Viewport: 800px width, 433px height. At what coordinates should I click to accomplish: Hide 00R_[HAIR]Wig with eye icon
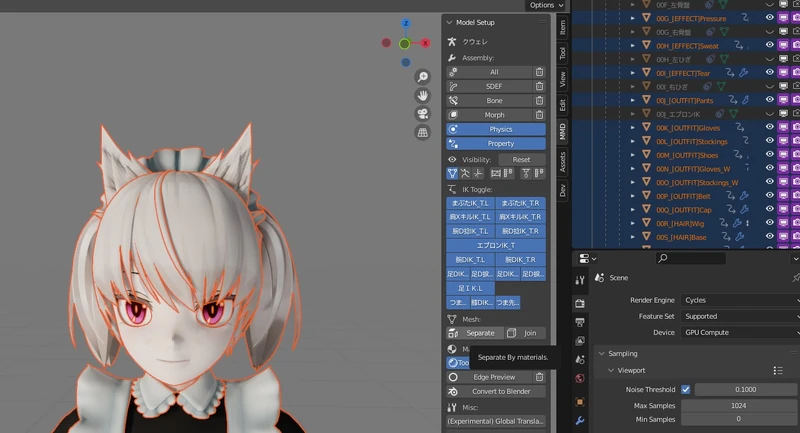[769, 223]
